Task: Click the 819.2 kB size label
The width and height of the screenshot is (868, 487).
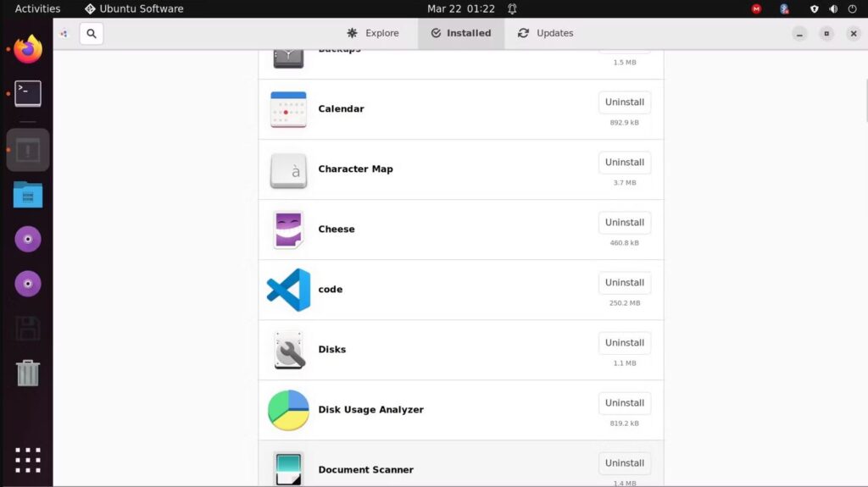Action: tap(625, 423)
